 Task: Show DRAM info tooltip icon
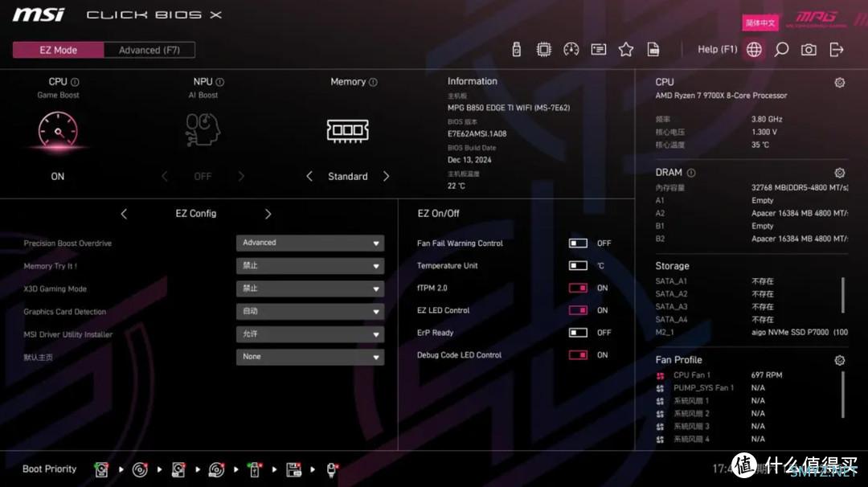(x=691, y=173)
